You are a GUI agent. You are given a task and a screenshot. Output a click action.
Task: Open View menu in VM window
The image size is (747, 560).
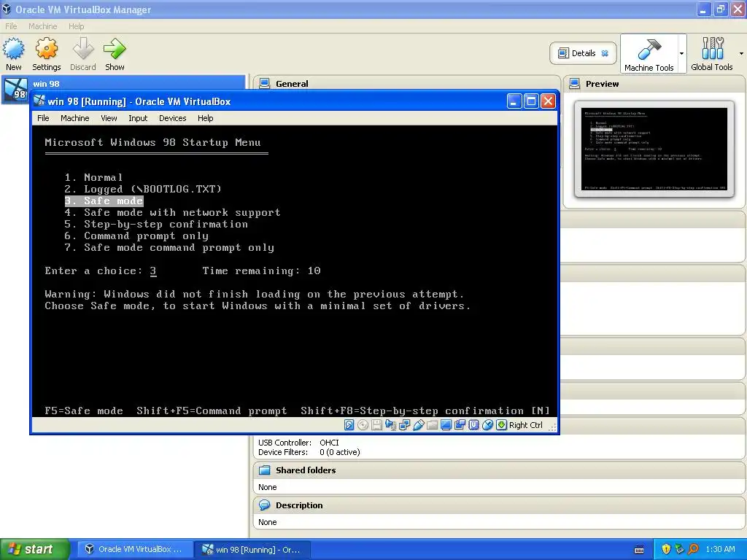point(109,118)
